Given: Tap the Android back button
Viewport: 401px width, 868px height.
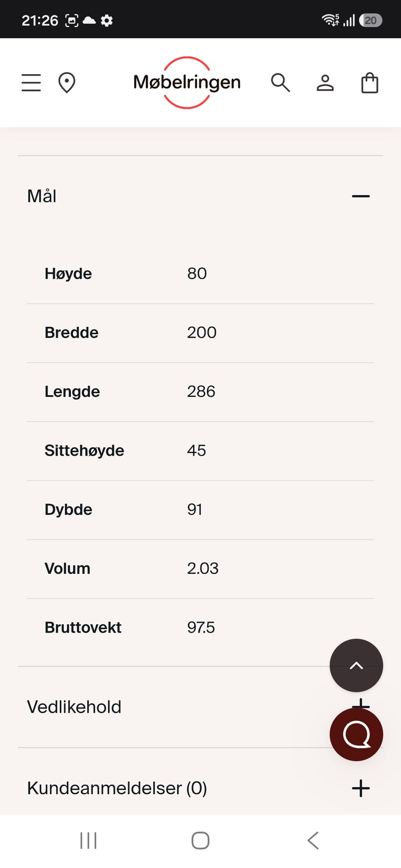Looking at the screenshot, I should pos(313,840).
